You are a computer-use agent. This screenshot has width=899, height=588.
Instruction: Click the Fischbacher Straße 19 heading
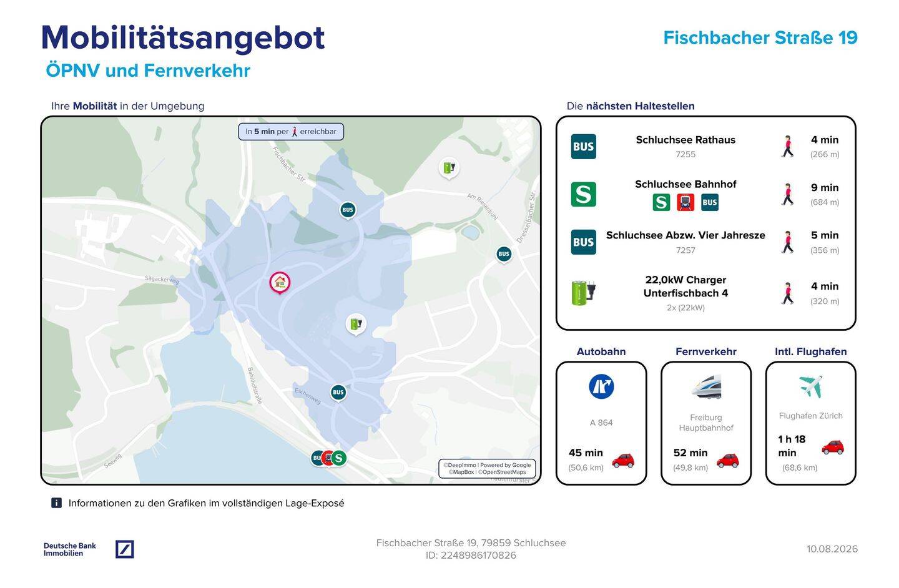[x=760, y=37]
